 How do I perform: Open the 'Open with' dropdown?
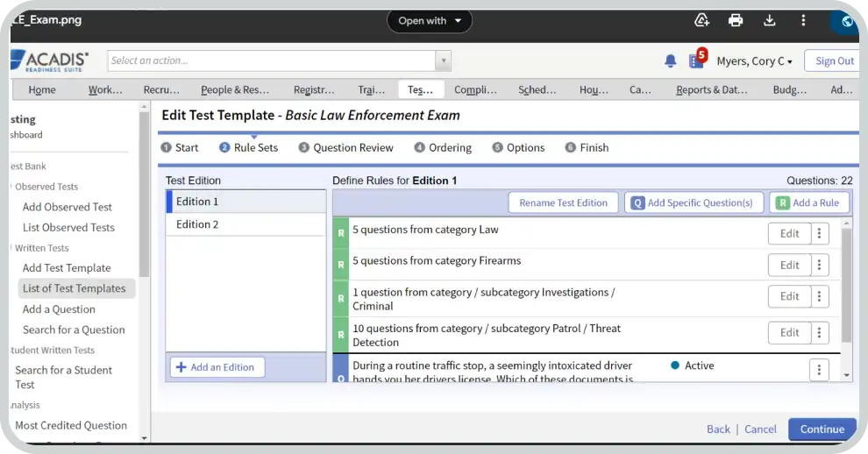[x=430, y=21]
